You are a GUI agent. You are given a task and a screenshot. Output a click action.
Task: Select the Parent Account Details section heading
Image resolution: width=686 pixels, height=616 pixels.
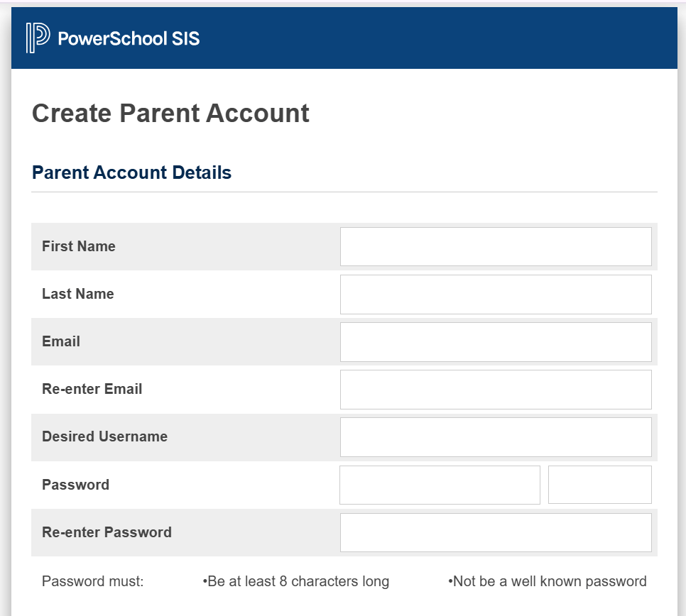coord(131,172)
